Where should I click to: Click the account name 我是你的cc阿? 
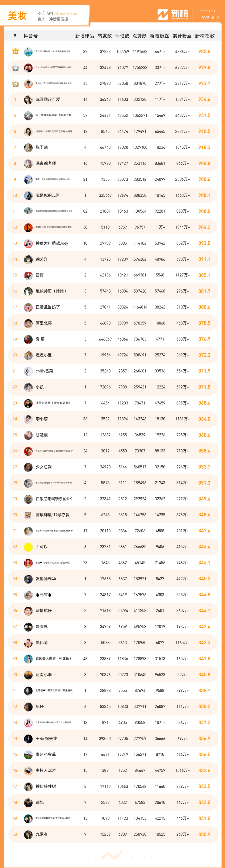[47, 195]
